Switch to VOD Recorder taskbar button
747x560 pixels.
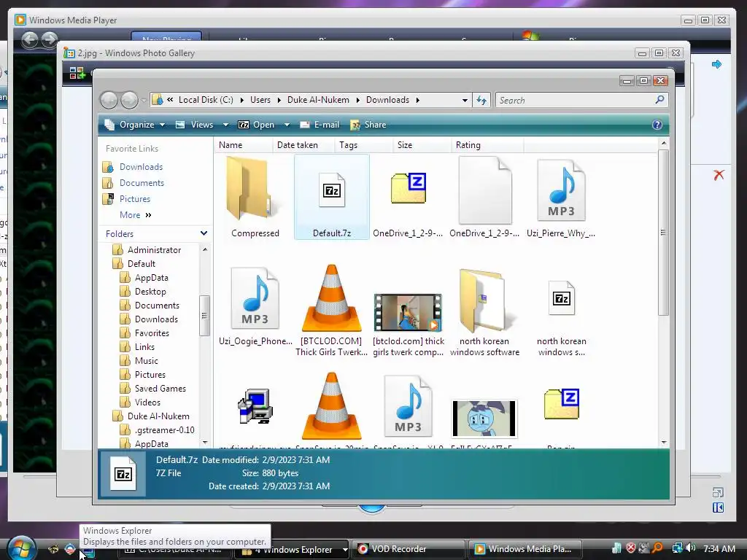[407, 549]
